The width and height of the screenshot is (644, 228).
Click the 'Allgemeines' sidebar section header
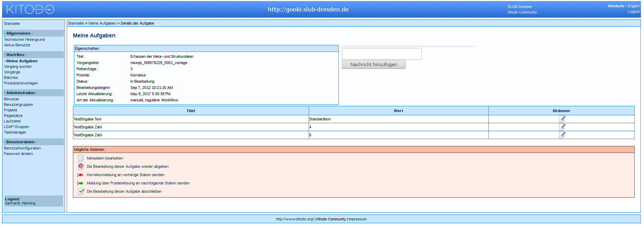tap(34, 33)
